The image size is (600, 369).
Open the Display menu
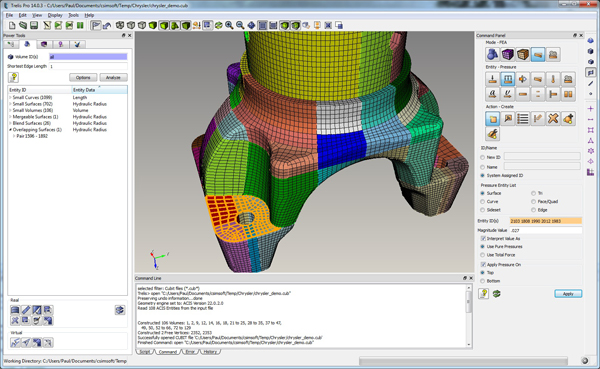(x=55, y=15)
